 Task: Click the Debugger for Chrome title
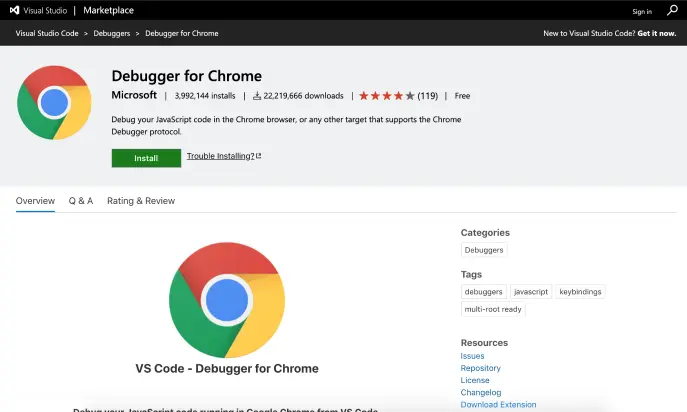tap(187, 76)
